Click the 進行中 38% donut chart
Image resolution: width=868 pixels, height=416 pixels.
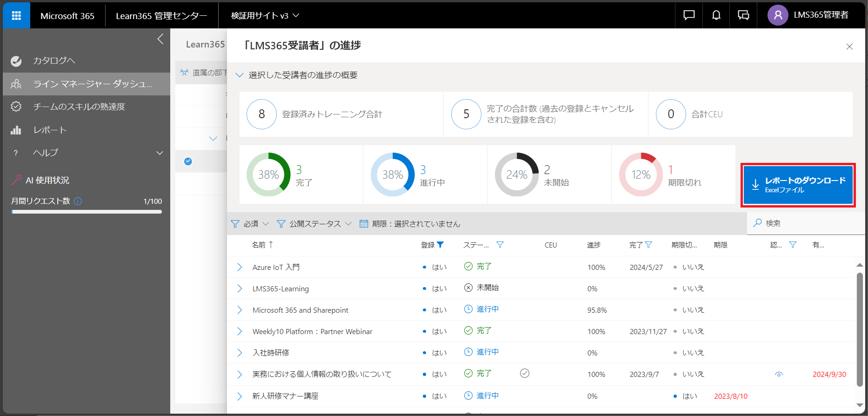tap(393, 174)
